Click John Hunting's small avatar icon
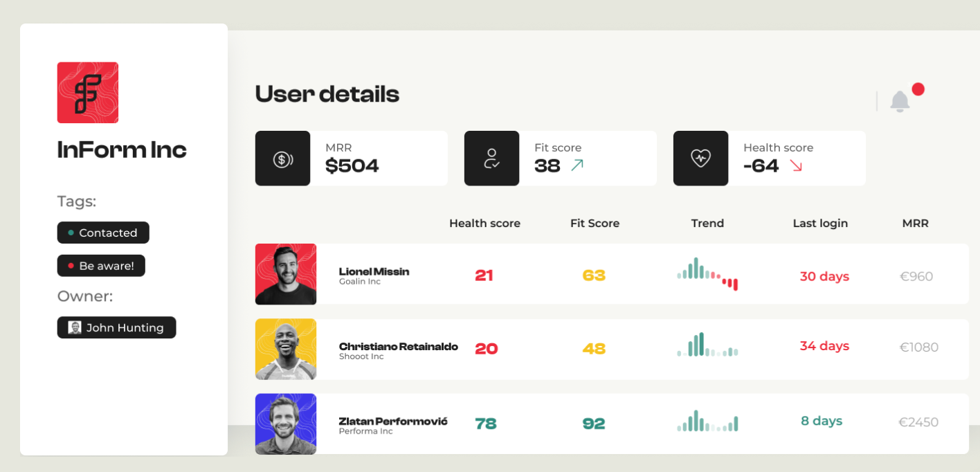 (75, 328)
